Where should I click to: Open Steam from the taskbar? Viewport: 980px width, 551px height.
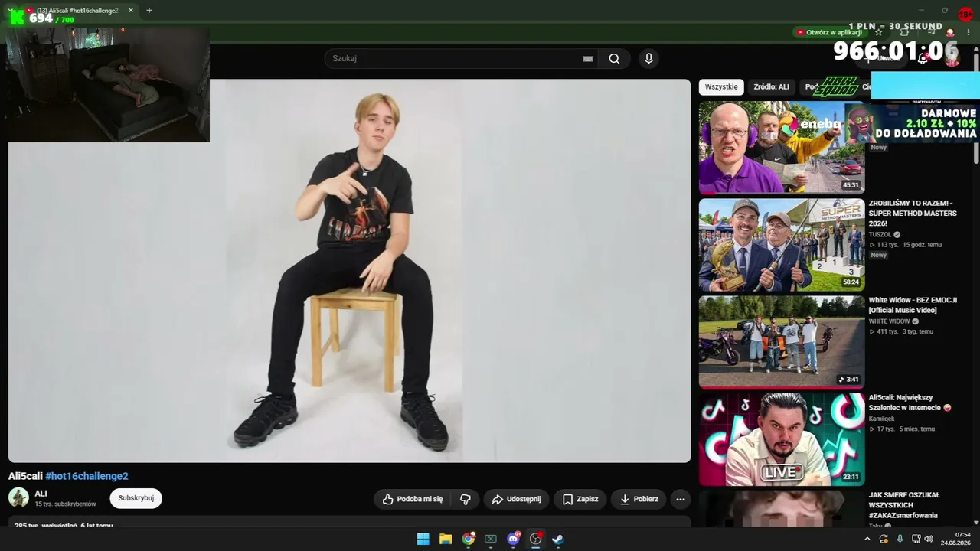click(558, 539)
